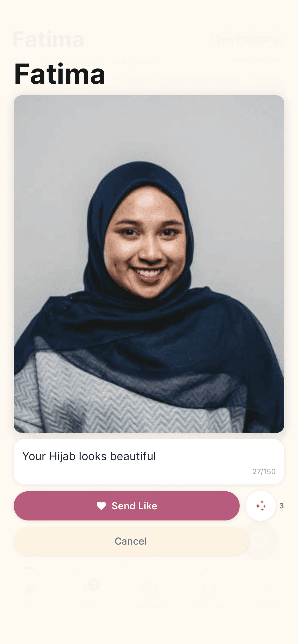This screenshot has width=298, height=644.
Task: Open the Pro star icon in bottom bar
Action: (x=30, y=588)
